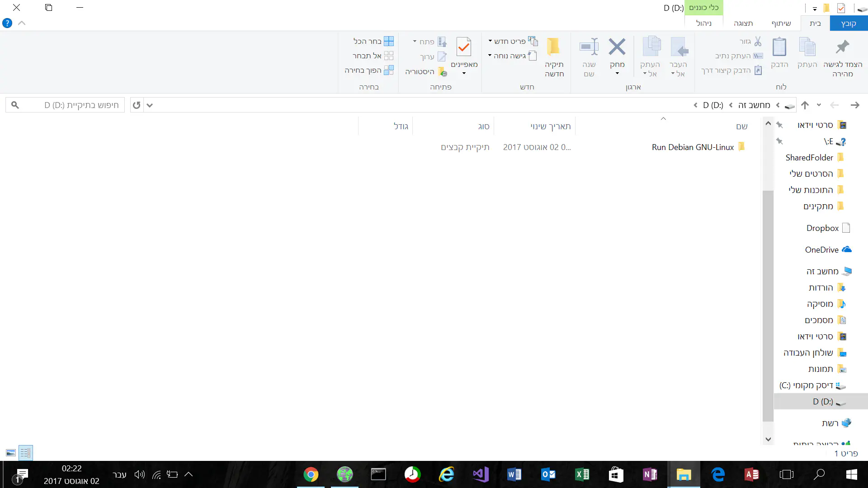Open the File tab
This screenshot has width=868, height=488.
pyautogui.click(x=848, y=23)
